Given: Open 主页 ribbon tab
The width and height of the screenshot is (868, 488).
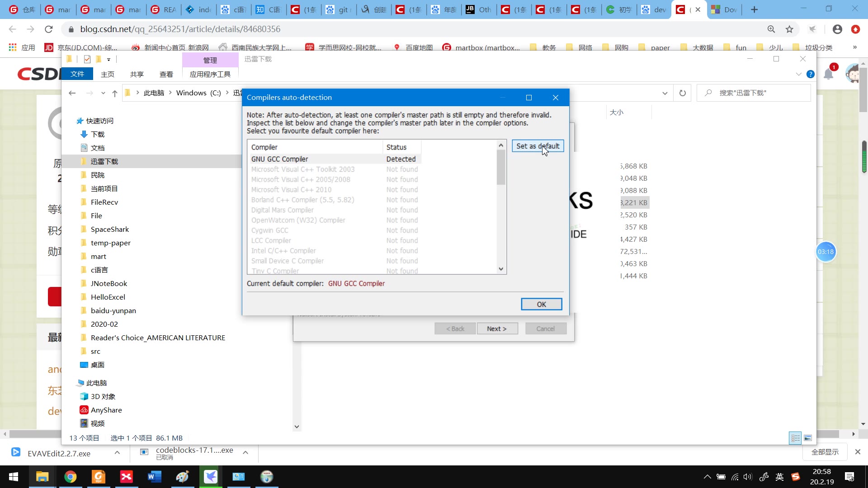Looking at the screenshot, I should point(108,74).
